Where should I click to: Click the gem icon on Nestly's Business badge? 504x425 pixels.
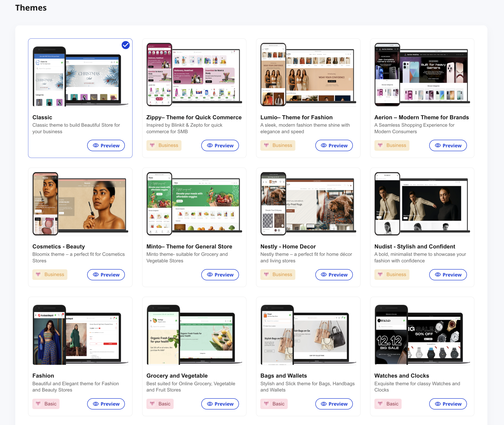(x=266, y=274)
